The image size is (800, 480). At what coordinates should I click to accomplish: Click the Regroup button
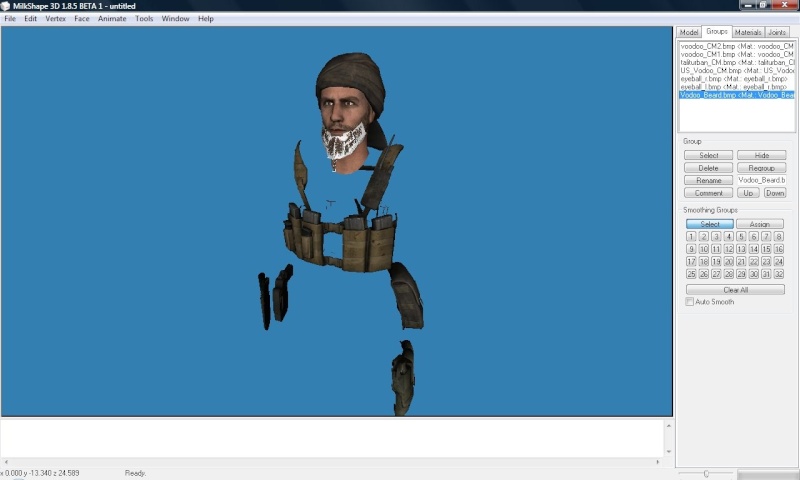coord(761,168)
